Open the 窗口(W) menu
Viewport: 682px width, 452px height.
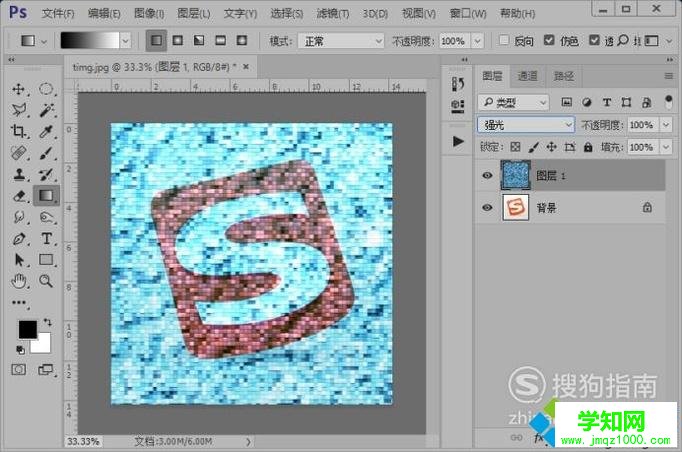468,13
